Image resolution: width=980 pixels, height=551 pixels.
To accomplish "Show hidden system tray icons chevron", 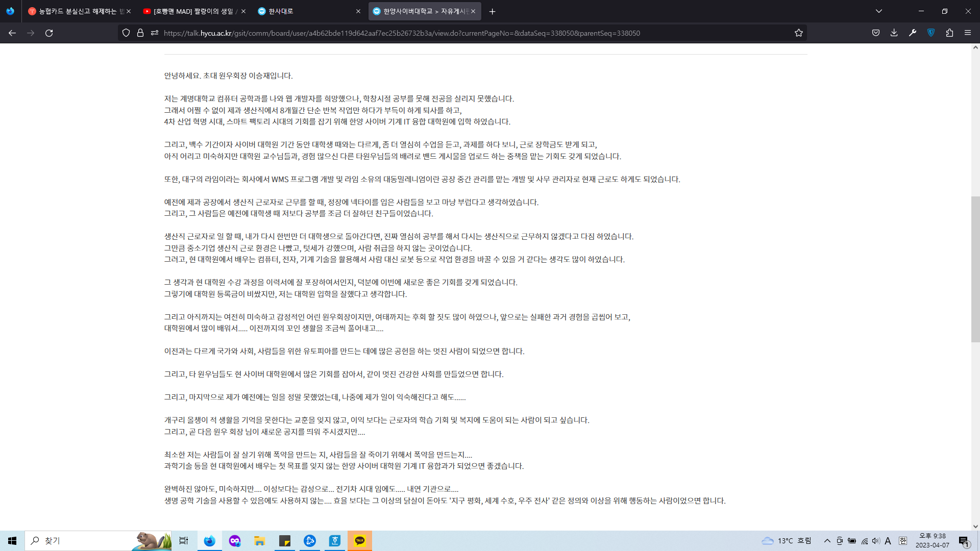I will point(827,541).
